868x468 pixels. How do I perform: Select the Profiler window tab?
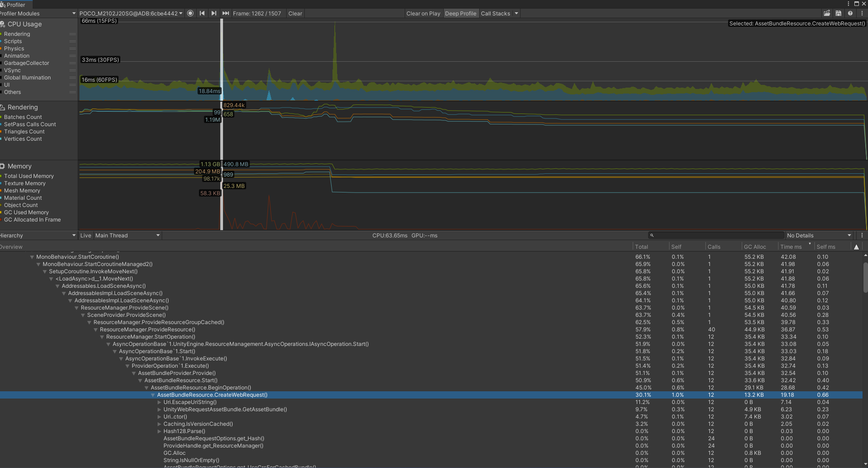coord(15,5)
